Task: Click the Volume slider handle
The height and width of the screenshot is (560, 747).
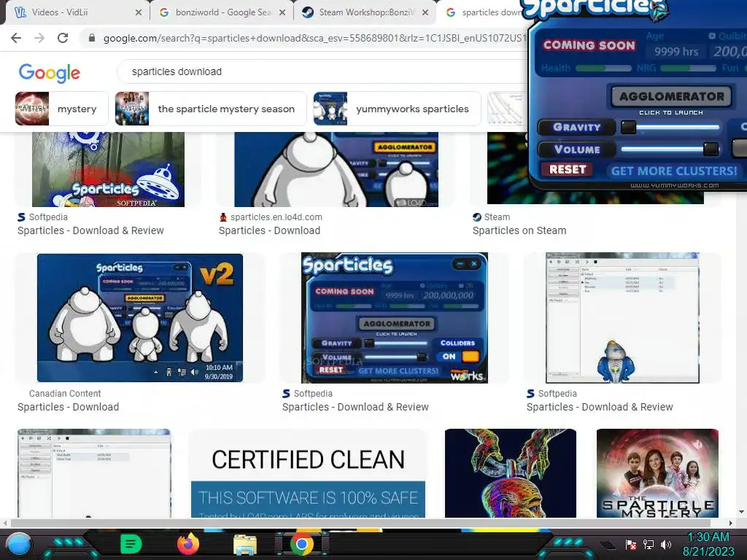Action: [x=711, y=149]
